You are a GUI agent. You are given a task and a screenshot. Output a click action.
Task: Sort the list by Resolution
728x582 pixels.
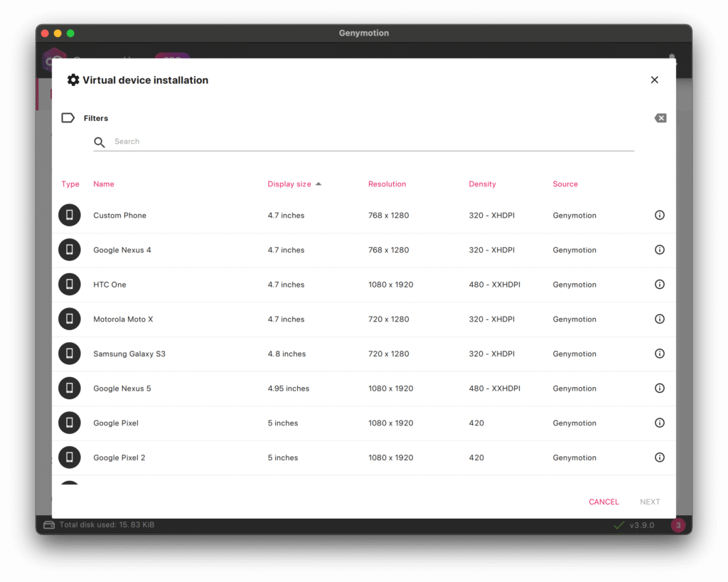click(387, 184)
